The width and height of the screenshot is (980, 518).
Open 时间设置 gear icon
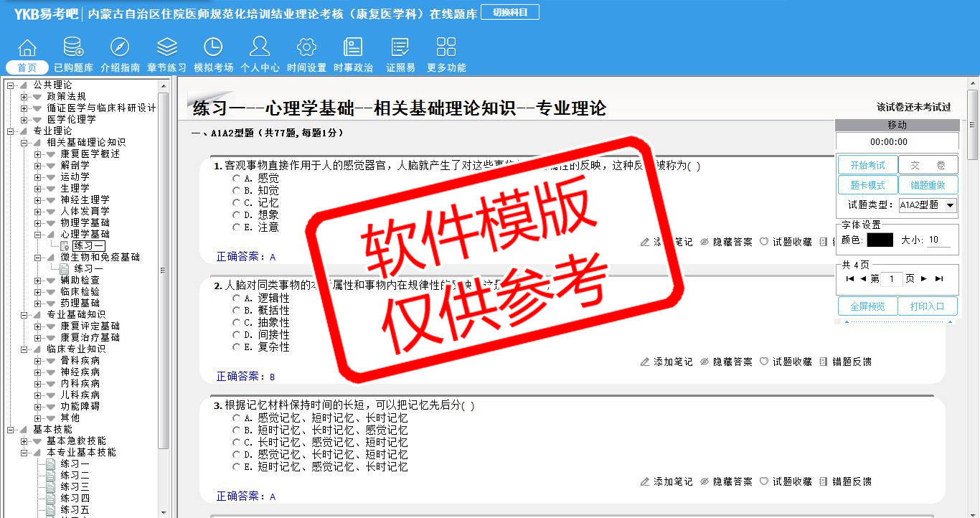point(306,47)
